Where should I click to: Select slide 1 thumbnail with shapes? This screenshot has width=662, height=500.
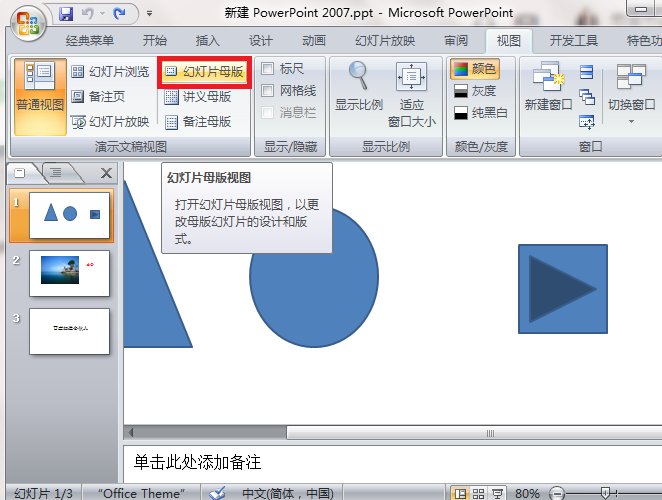tap(69, 215)
